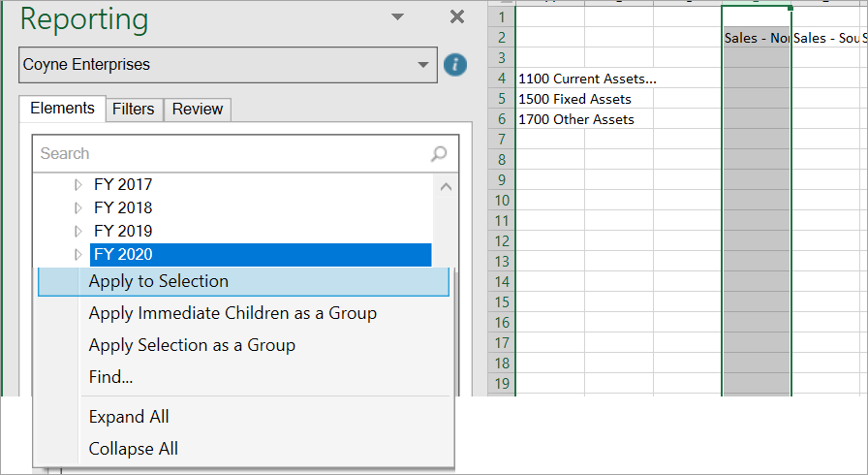Select row header 19
This screenshot has width=868, height=475.
(x=502, y=383)
